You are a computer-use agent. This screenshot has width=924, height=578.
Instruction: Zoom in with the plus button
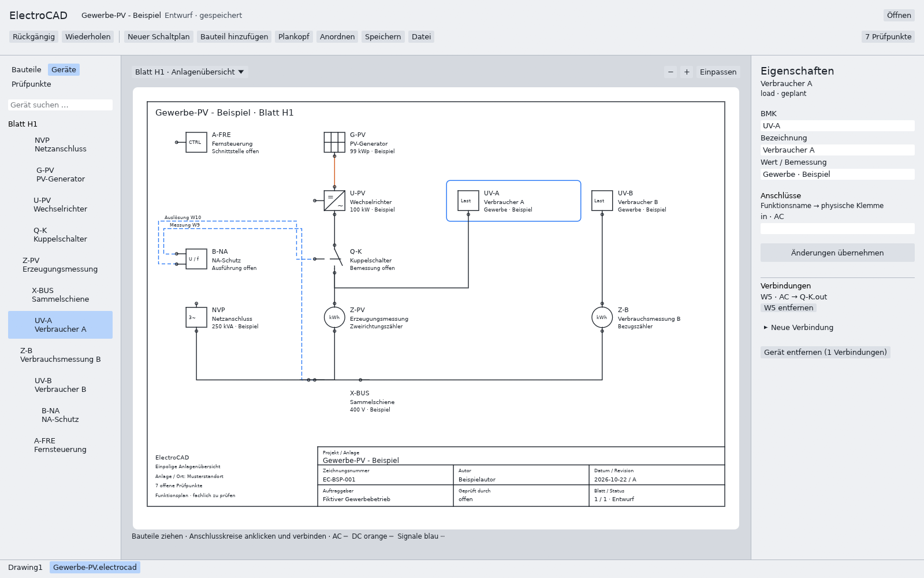pos(687,72)
